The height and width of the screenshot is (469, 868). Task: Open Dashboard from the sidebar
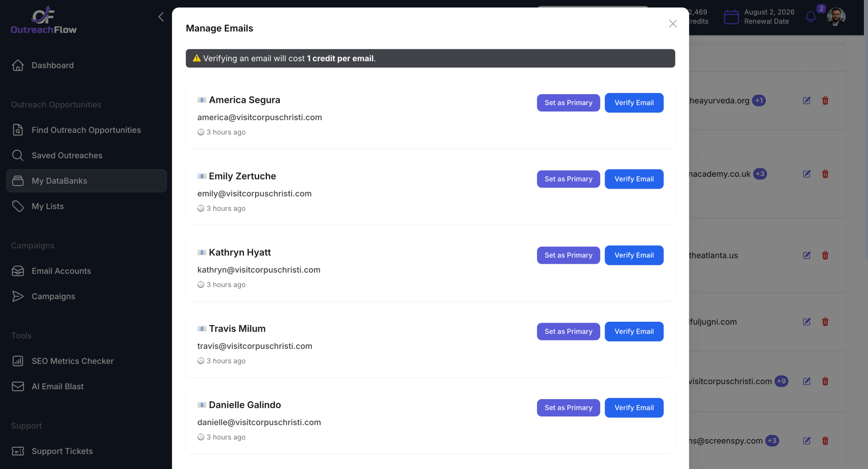(x=53, y=65)
